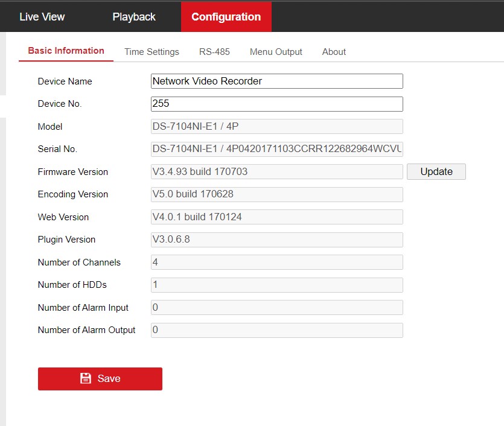Click the Encoding Version field
The width and height of the screenshot is (504, 426).
click(x=276, y=194)
